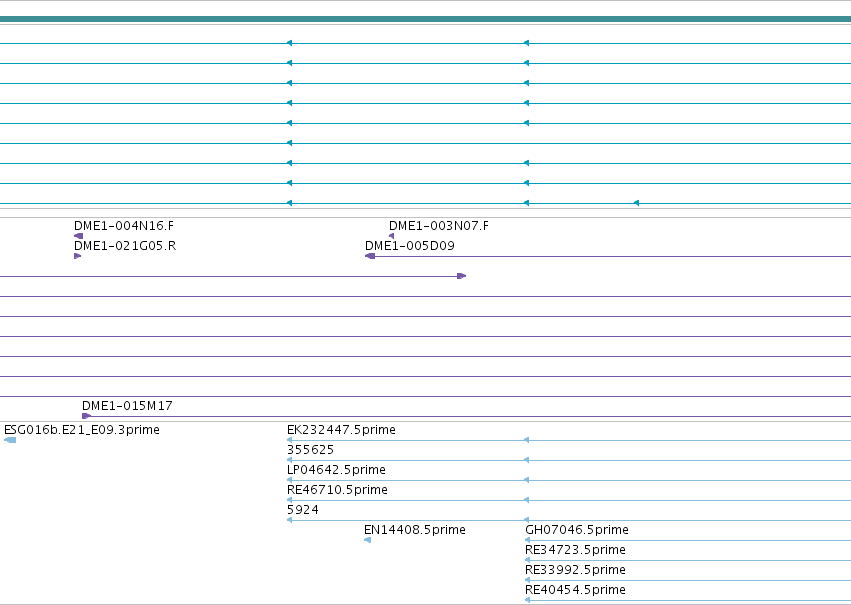
Task: Select the GH07046.5prime feature label
Action: point(577,530)
